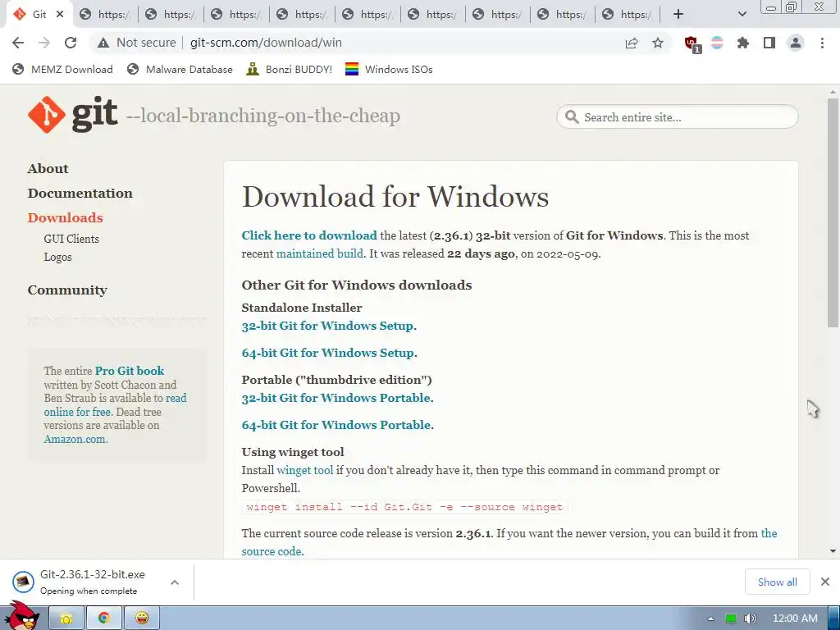Open the volume speaker tray icon
Viewport: 840px width, 630px height.
click(750, 619)
